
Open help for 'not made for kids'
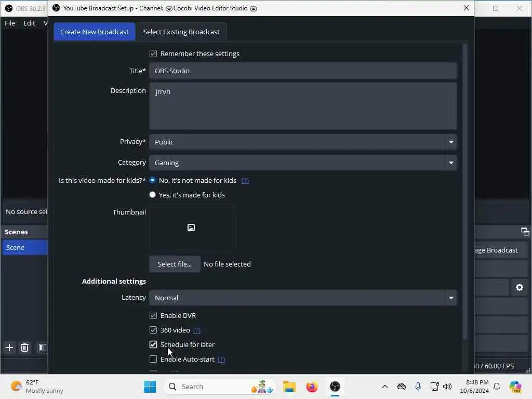coord(245,181)
